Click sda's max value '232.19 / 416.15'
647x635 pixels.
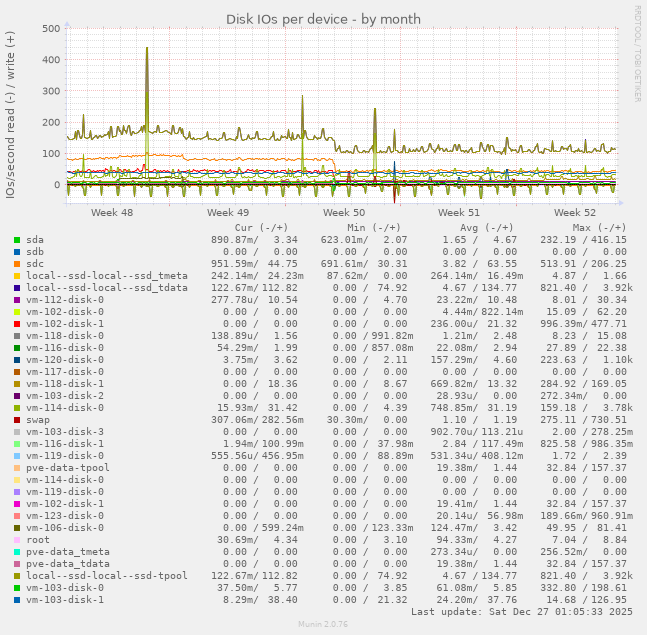click(583, 240)
